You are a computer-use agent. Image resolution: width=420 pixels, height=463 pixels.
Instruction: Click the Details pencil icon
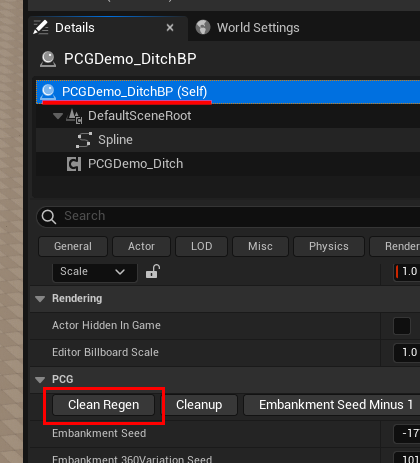[x=41, y=28]
